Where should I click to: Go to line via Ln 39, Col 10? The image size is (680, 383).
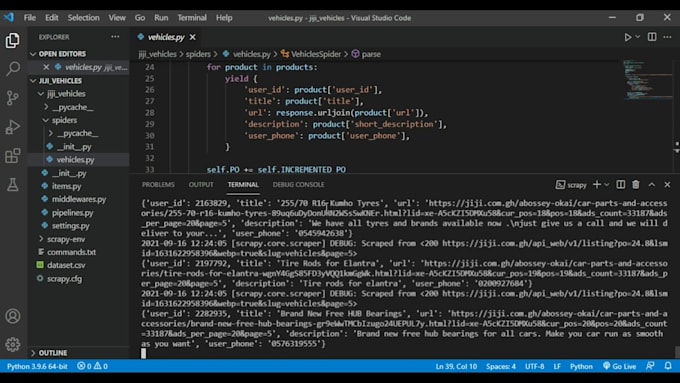point(456,366)
